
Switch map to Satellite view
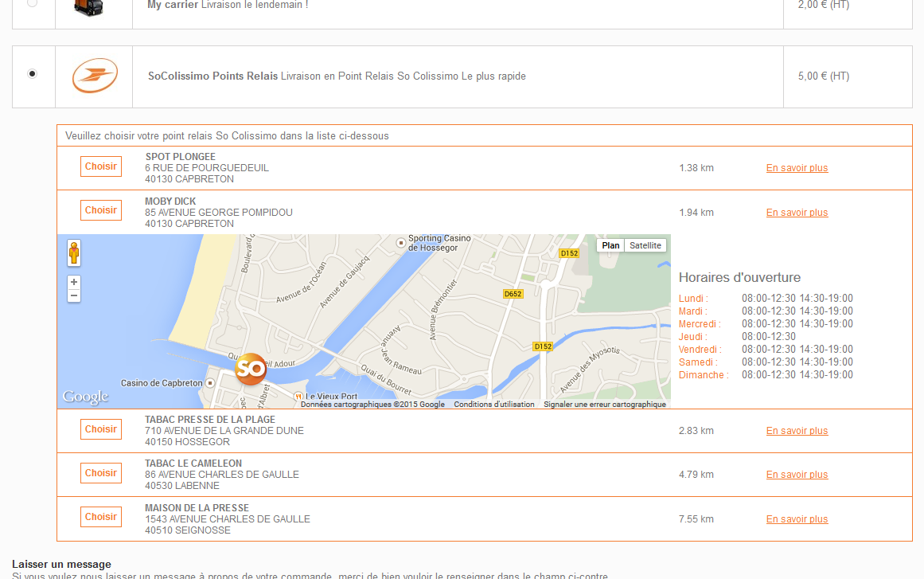[x=645, y=245]
